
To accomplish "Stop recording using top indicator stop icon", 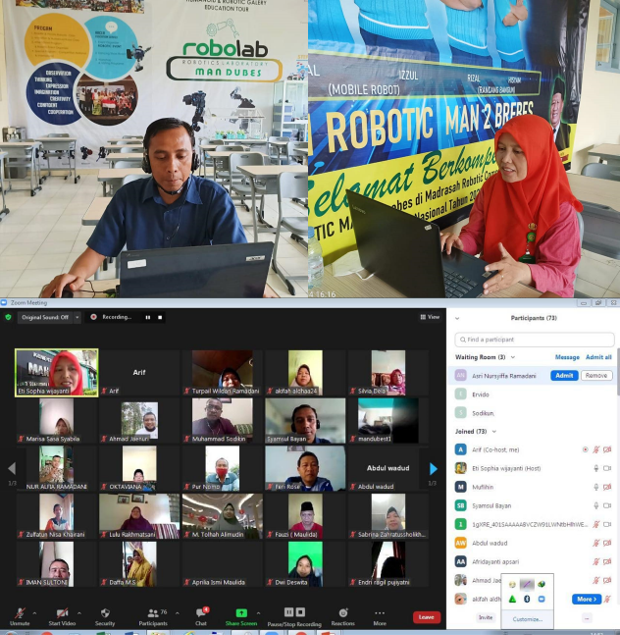I will click(x=160, y=318).
